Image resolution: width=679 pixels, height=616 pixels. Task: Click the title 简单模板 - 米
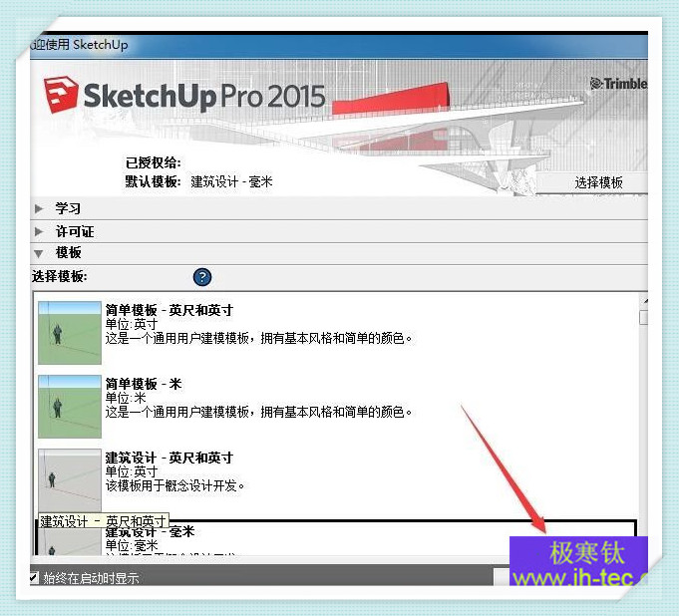coord(144,384)
